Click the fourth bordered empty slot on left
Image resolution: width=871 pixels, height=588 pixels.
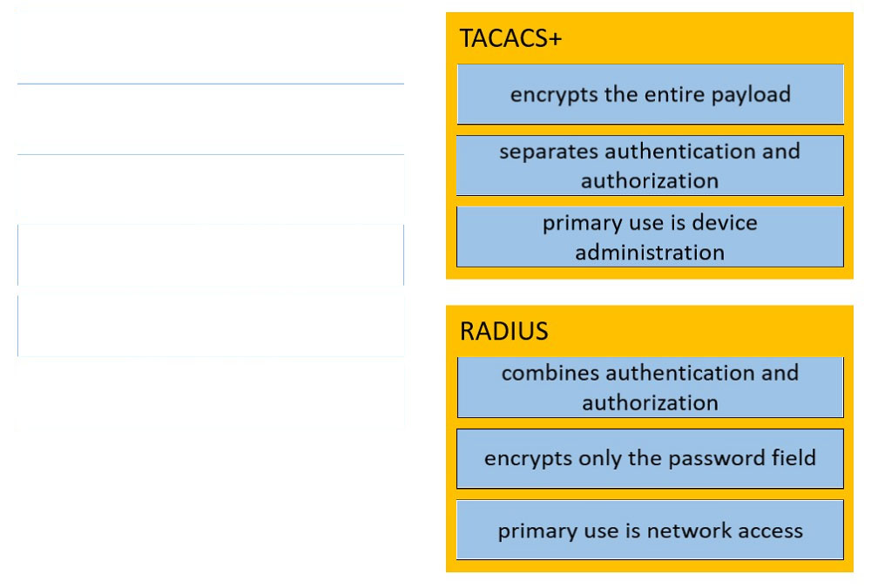(x=211, y=255)
